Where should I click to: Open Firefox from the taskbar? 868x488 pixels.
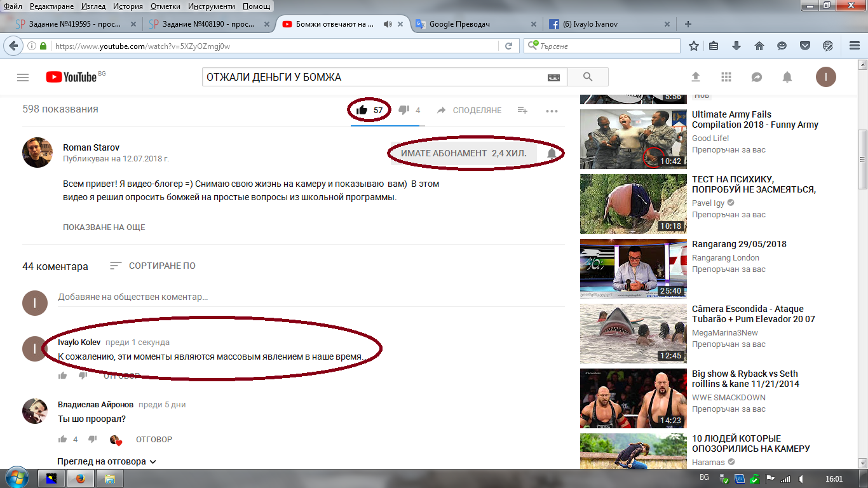(80, 478)
